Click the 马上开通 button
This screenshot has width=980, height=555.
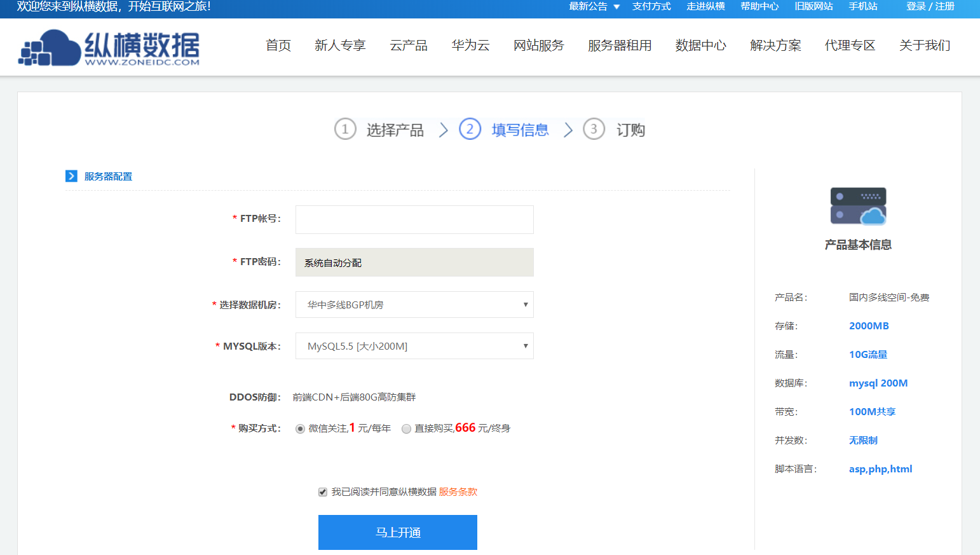pyautogui.click(x=398, y=532)
